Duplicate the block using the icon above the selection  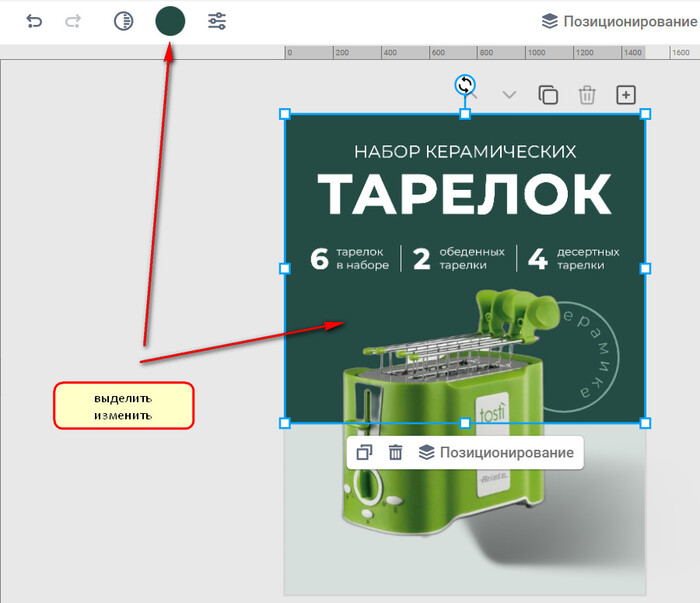coord(548,95)
